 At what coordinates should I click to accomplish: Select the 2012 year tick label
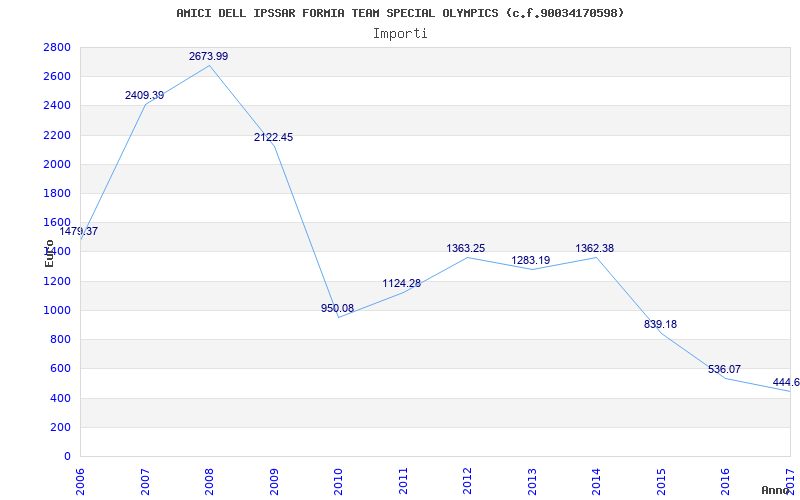[x=467, y=481]
